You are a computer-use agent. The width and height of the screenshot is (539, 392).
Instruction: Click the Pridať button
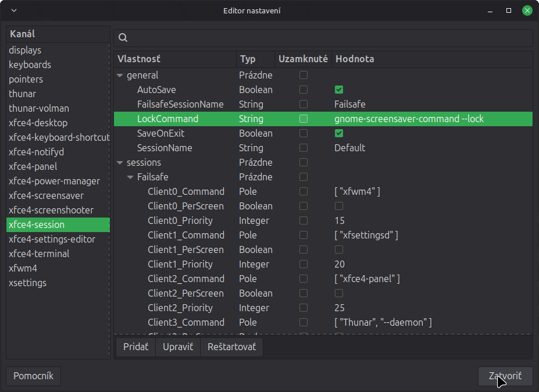135,347
